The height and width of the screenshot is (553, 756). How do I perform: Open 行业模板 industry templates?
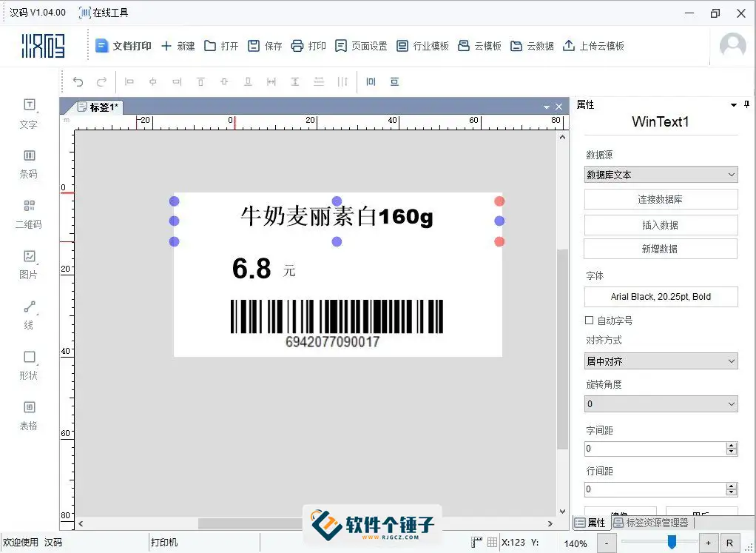[x=423, y=46]
